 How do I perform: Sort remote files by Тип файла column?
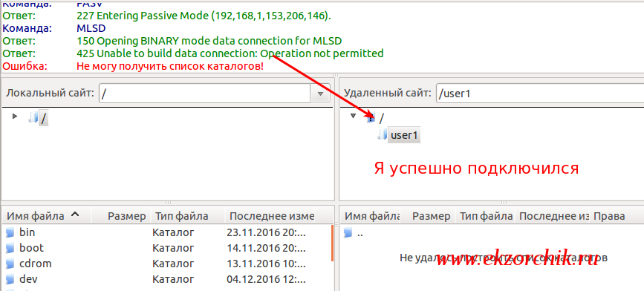[x=486, y=216]
